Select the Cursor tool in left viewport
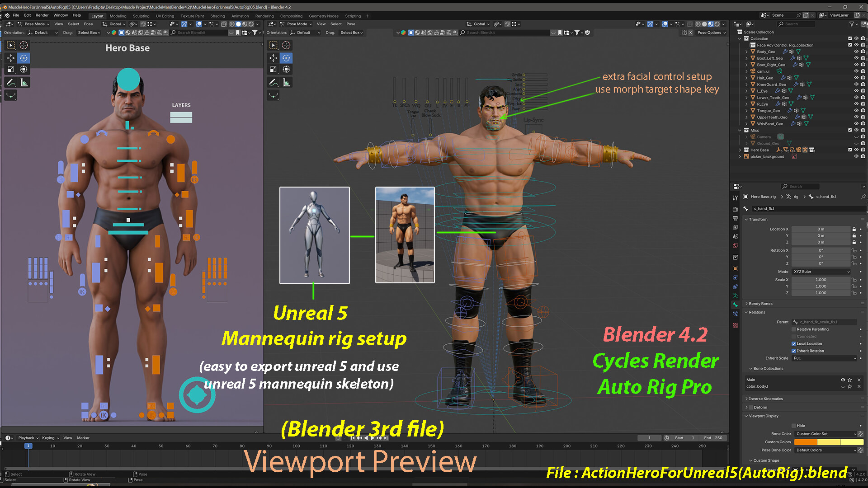This screenshot has height=488, width=868. [x=24, y=45]
